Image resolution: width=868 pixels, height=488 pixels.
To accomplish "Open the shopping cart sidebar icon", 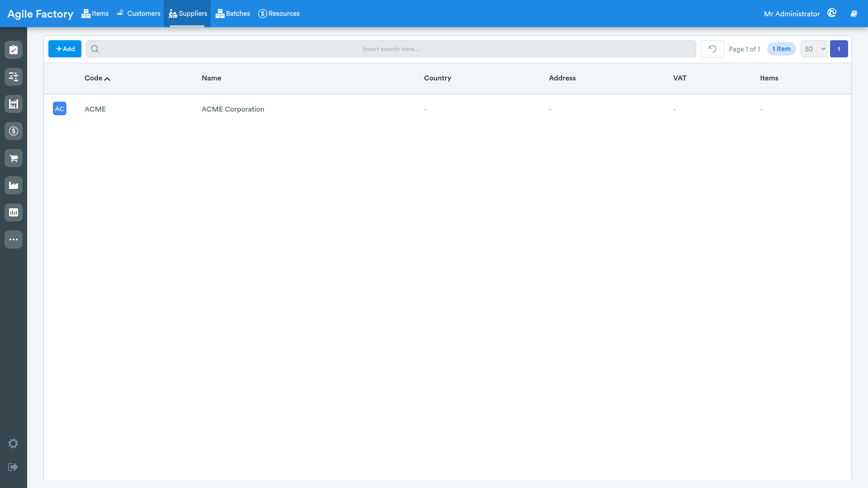I will [14, 158].
